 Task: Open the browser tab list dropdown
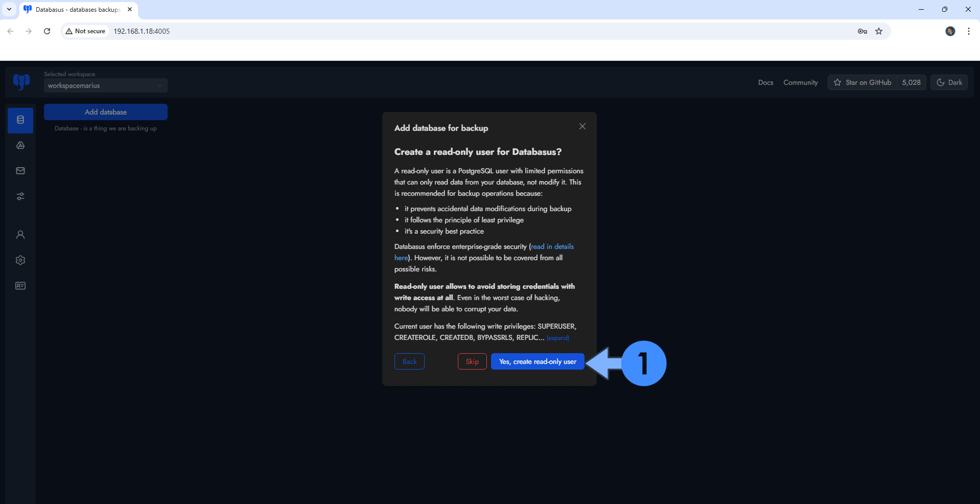(9, 9)
